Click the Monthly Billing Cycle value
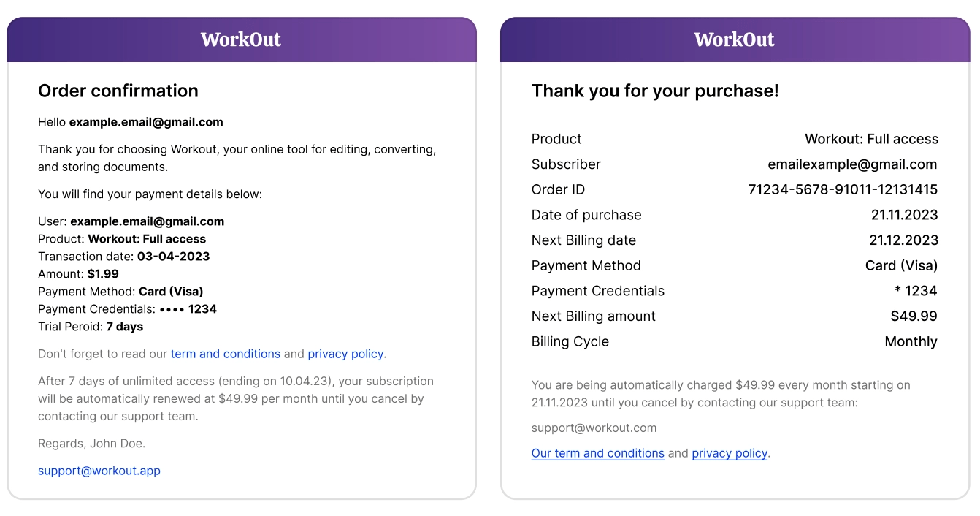 click(x=911, y=341)
